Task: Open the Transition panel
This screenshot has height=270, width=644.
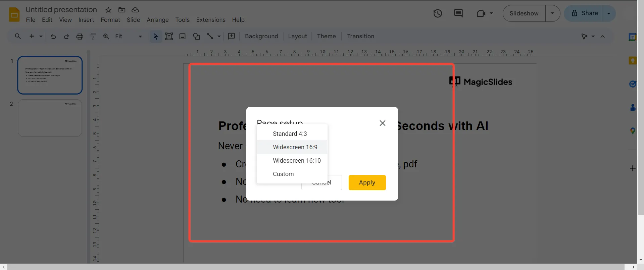Action: [360, 36]
